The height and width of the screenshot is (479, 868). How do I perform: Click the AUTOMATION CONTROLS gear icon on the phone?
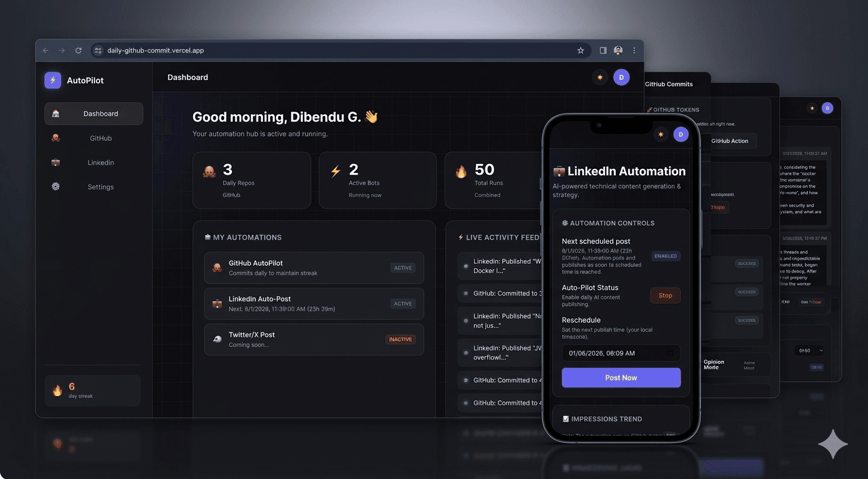[x=565, y=223]
